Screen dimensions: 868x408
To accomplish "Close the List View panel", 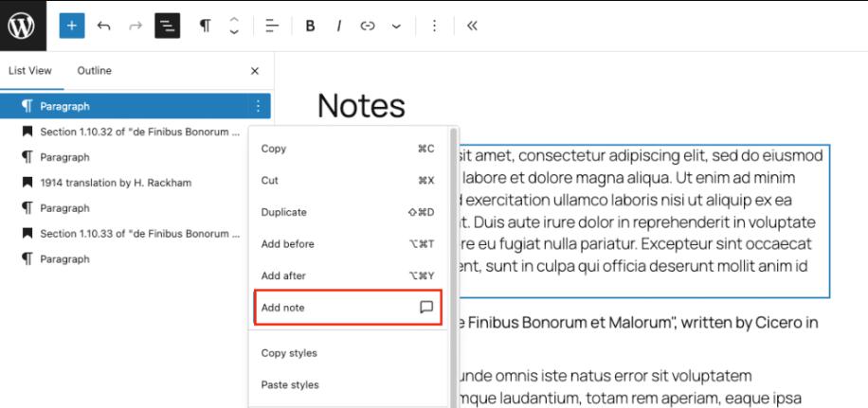I will pyautogui.click(x=254, y=71).
